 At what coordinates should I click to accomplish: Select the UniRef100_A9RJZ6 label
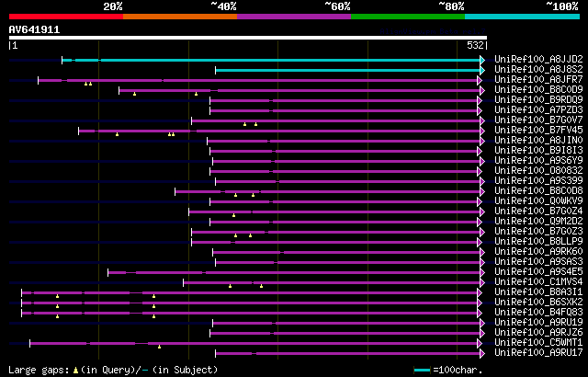pos(538,332)
